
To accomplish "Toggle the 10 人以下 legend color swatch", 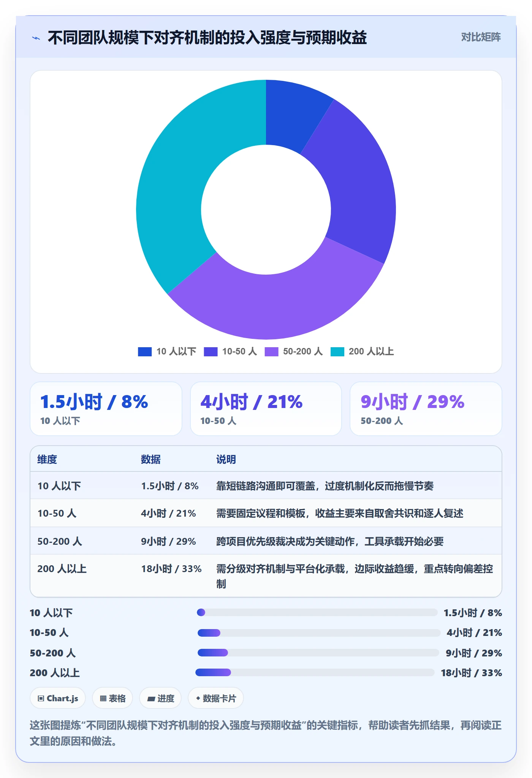I will coord(145,352).
